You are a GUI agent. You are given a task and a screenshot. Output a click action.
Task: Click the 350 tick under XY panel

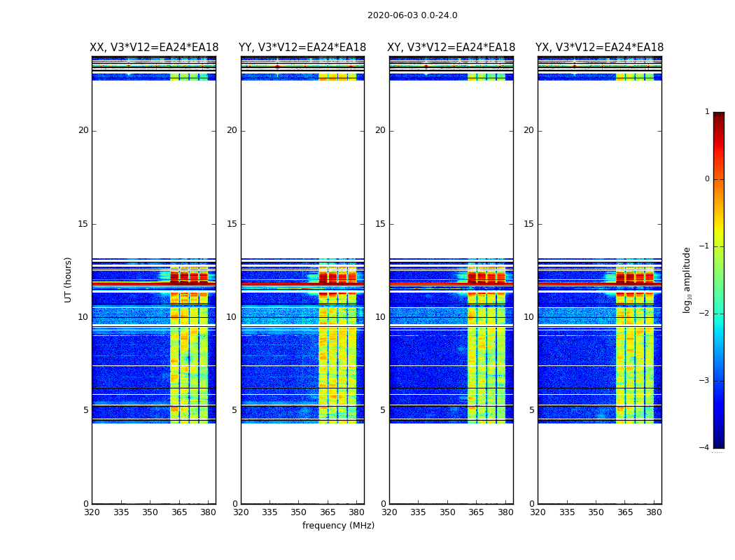[x=447, y=512]
